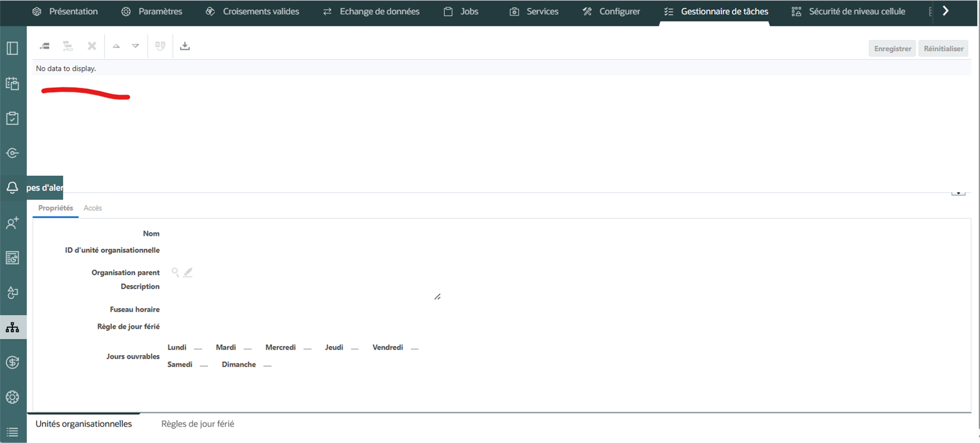This screenshot has width=980, height=443.
Task: Click the Nom field label
Action: point(151,233)
